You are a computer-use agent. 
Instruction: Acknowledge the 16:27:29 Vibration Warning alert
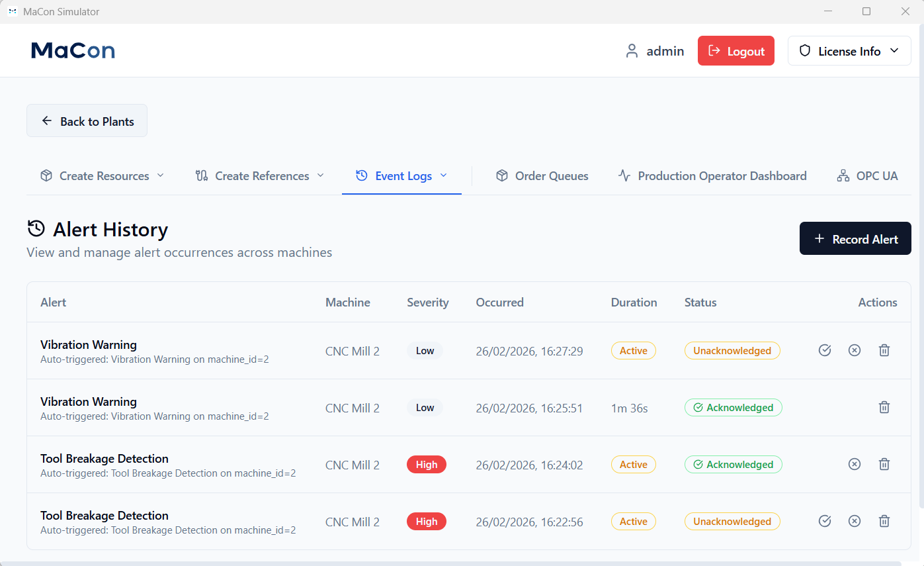coord(824,350)
